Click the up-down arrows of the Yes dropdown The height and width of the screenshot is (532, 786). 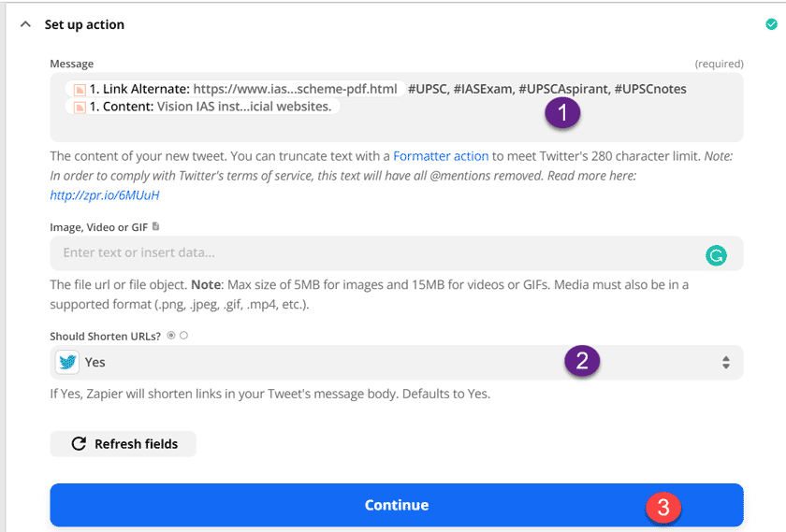[x=726, y=362]
